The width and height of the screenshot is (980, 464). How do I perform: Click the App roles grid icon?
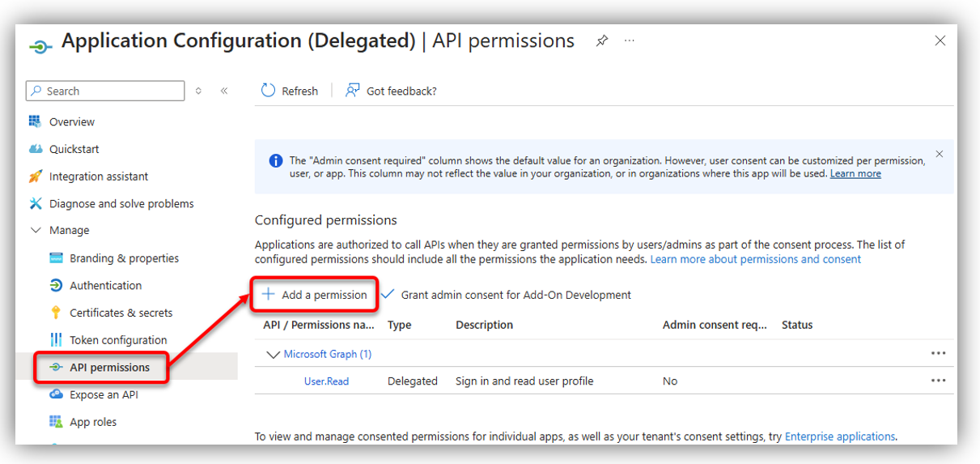click(56, 422)
